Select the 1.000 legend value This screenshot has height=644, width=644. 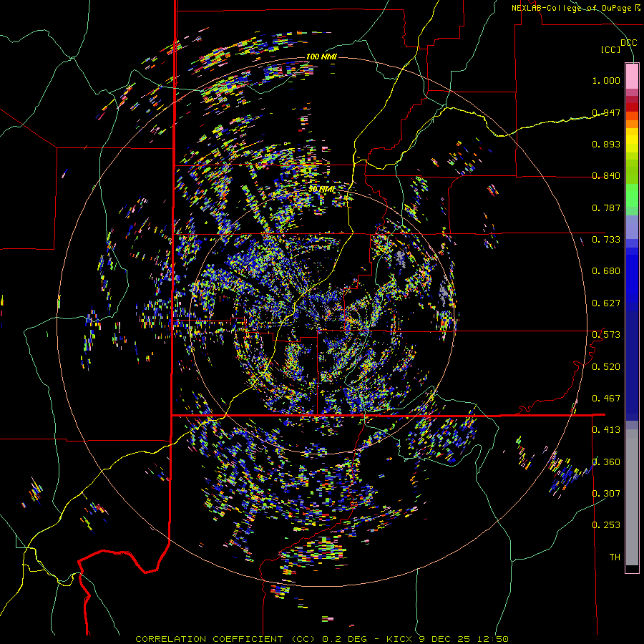click(606, 80)
